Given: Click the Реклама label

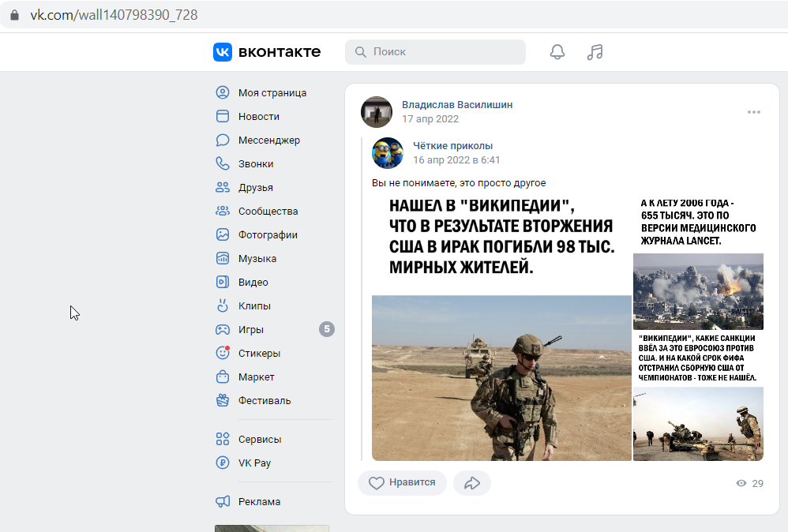Looking at the screenshot, I should pos(259,501).
